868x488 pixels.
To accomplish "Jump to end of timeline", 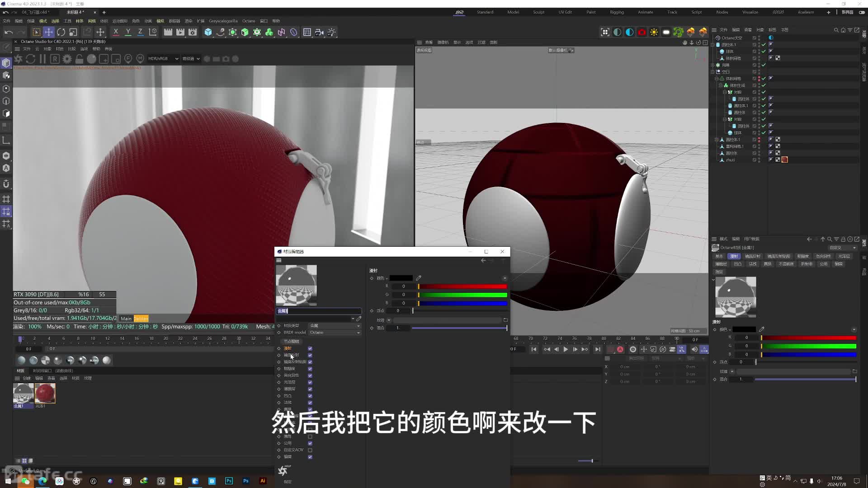I will (x=598, y=349).
